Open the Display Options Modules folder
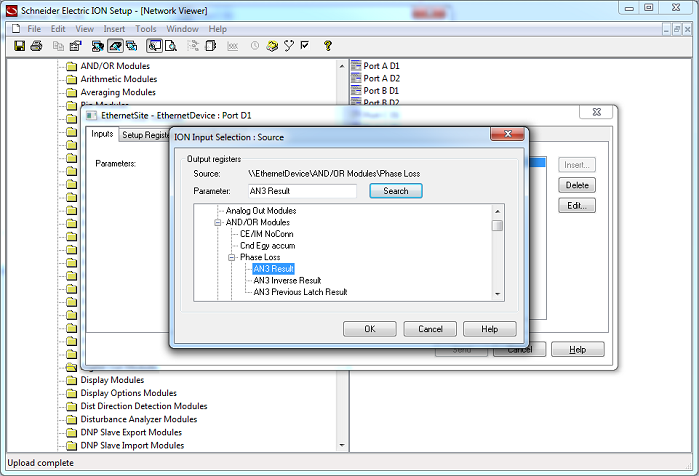Screen dimensions: 699x476 (122, 393)
